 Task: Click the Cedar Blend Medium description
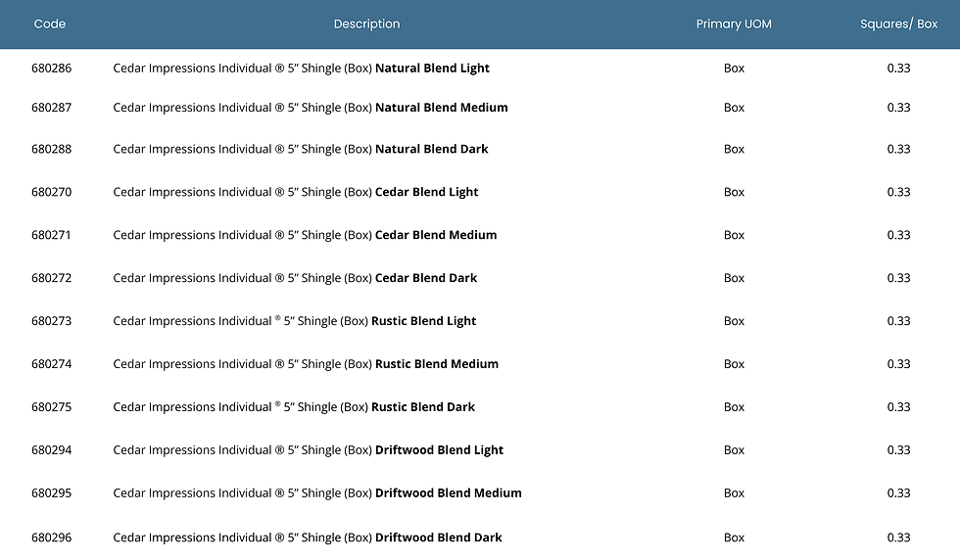(305, 235)
